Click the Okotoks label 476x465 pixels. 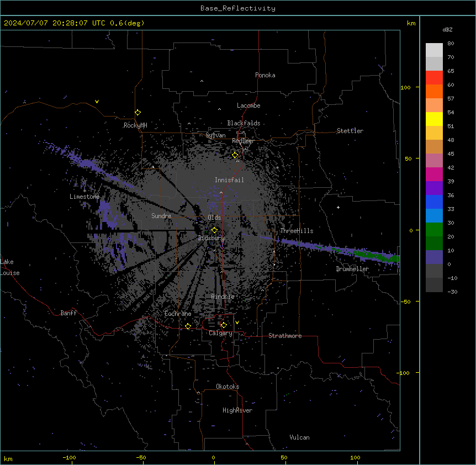pos(228,387)
